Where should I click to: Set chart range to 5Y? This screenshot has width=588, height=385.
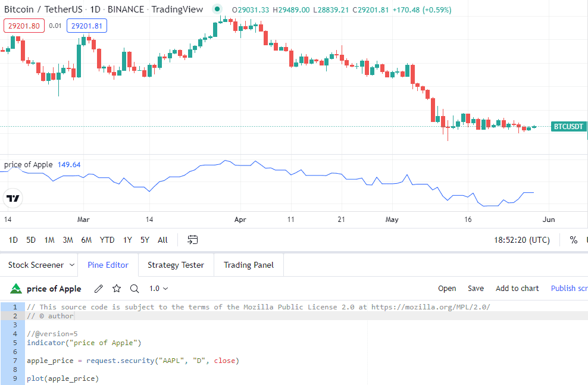click(x=145, y=240)
